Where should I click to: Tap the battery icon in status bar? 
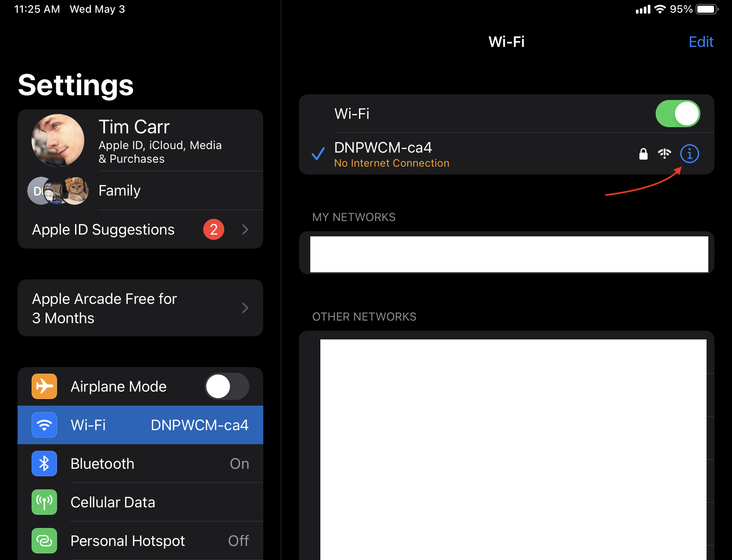(x=707, y=9)
